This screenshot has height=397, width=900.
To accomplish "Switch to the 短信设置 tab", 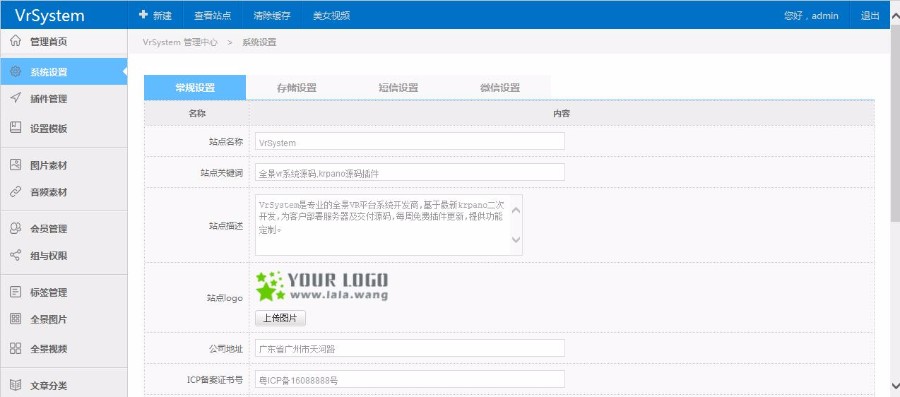I will [x=398, y=88].
